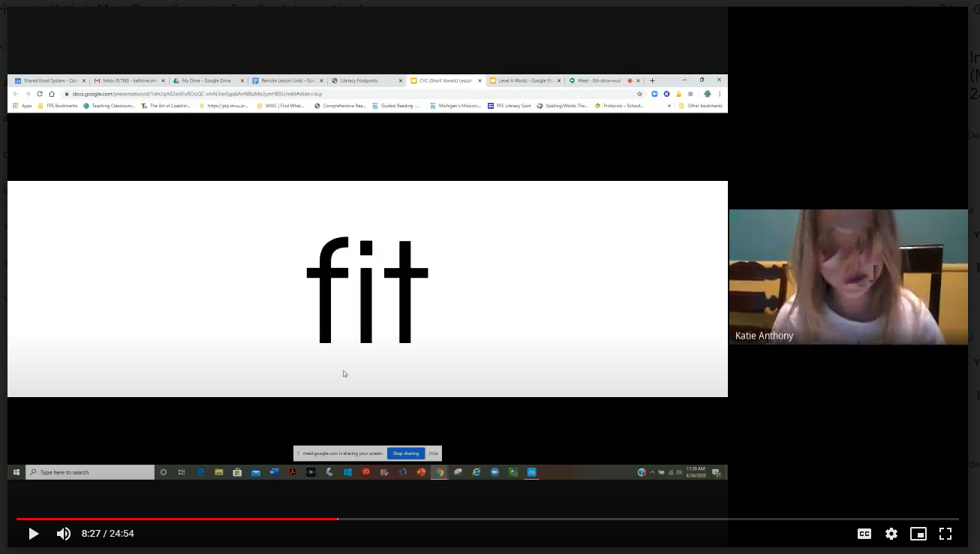
Task: Open Comprehensive Reading bookmark
Action: (340, 106)
